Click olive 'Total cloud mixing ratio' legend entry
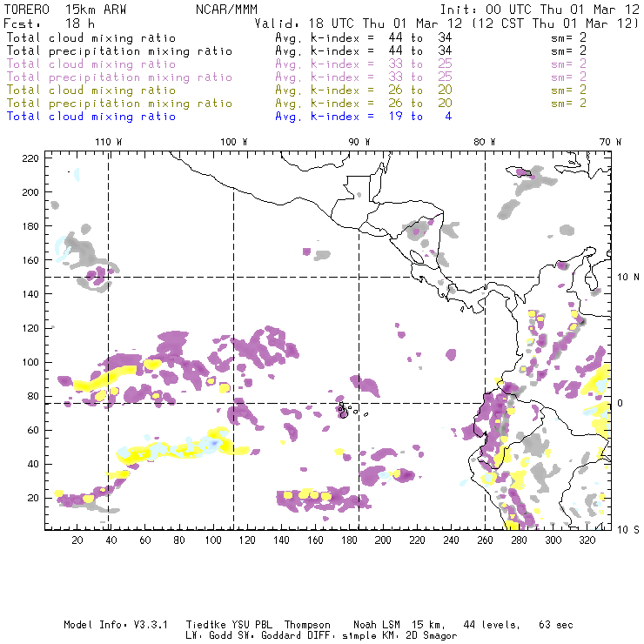This screenshot has height=644, width=644. tap(91, 90)
